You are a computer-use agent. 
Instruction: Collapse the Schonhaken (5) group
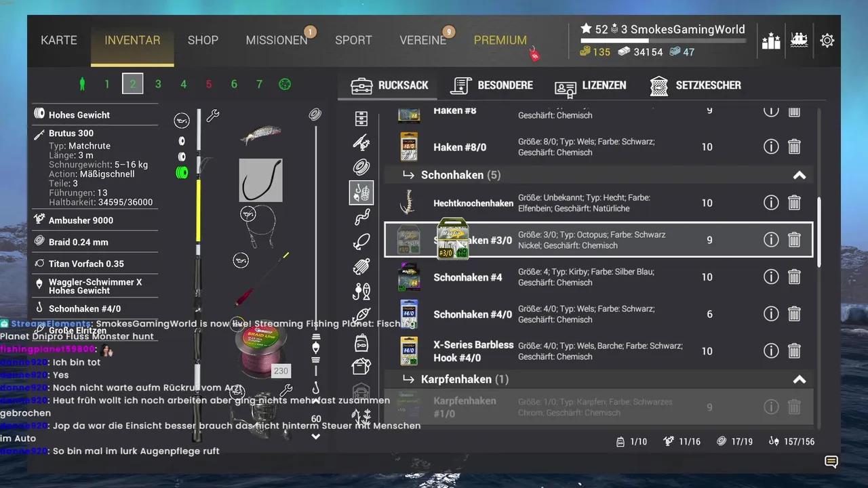tap(800, 175)
